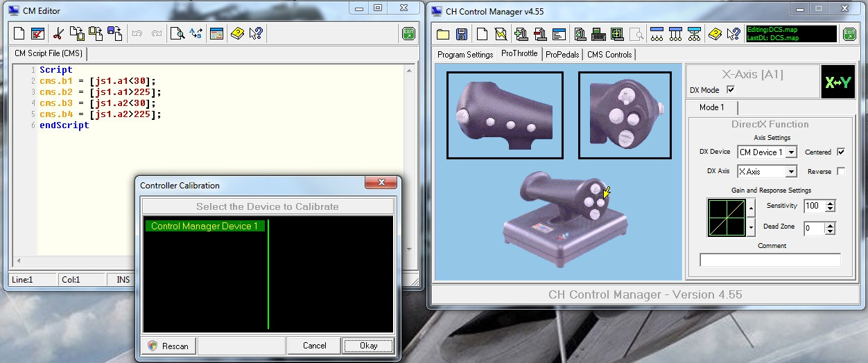Click the green Exit icon in CM Editor
The image size is (868, 363).
tap(409, 33)
